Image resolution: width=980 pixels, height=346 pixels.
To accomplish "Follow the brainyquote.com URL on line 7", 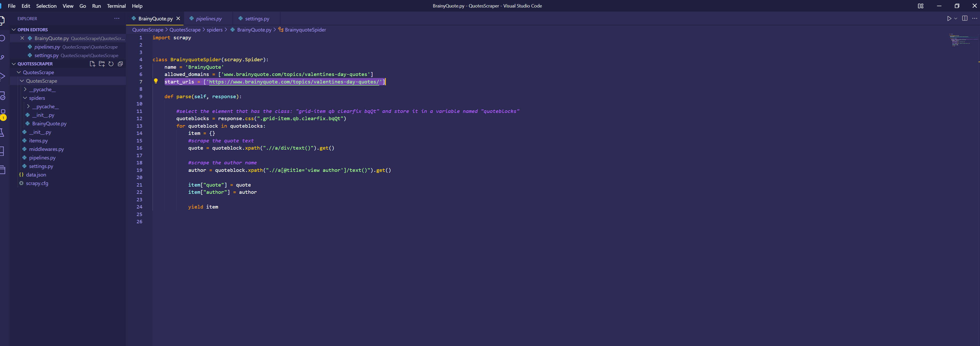I will (x=294, y=82).
